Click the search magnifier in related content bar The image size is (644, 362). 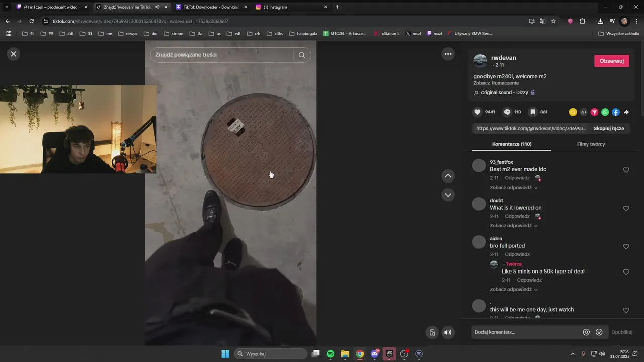tap(302, 55)
